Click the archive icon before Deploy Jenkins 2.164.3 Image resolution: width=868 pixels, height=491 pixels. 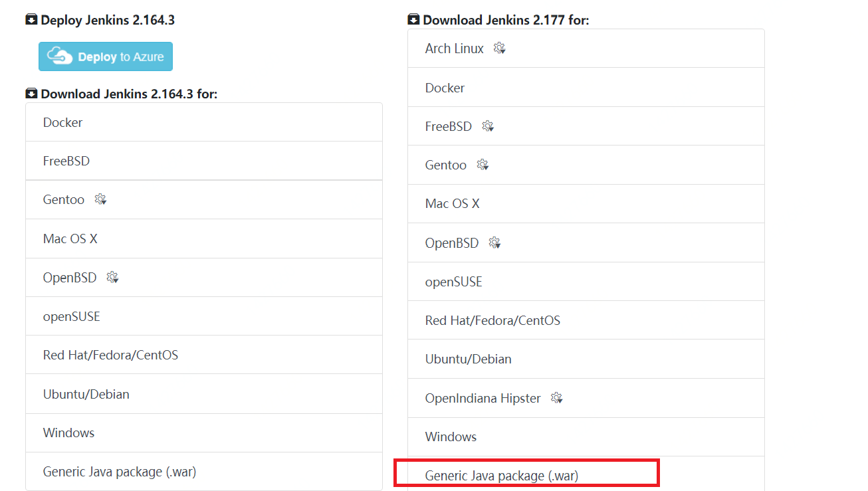coord(31,20)
